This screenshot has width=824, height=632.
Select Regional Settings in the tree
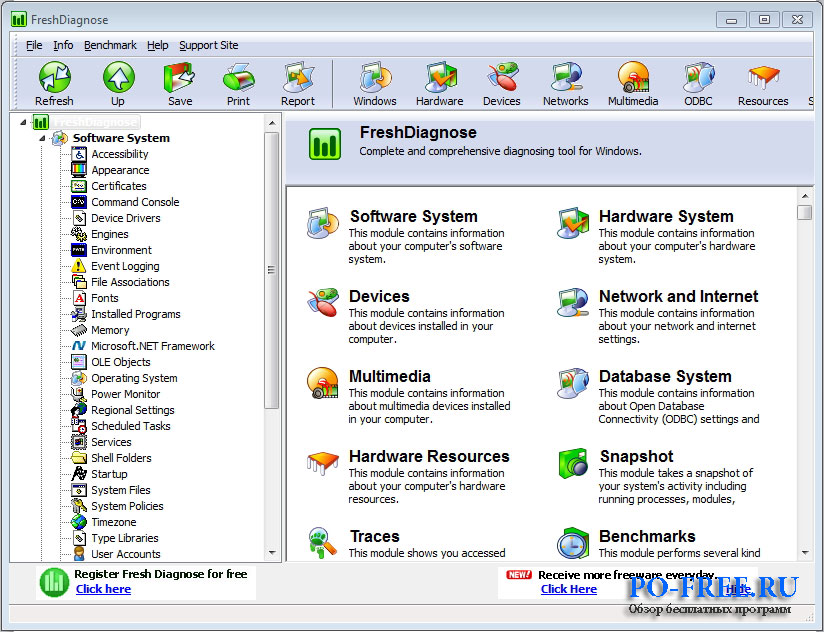click(133, 410)
